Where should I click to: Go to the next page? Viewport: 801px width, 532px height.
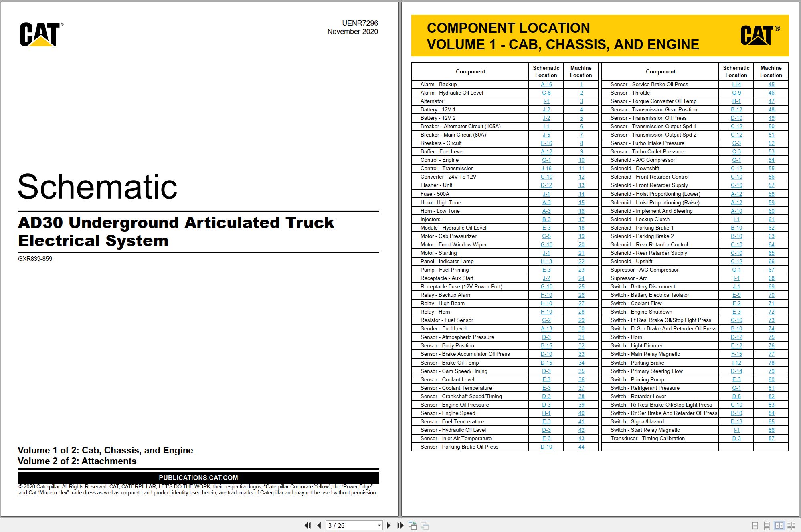pyautogui.click(x=388, y=525)
